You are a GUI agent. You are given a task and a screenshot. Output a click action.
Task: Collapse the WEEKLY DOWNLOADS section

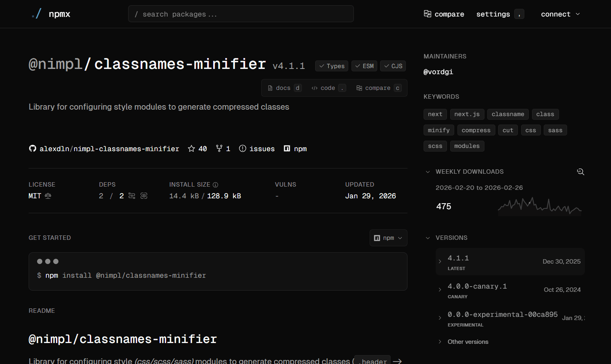428,171
